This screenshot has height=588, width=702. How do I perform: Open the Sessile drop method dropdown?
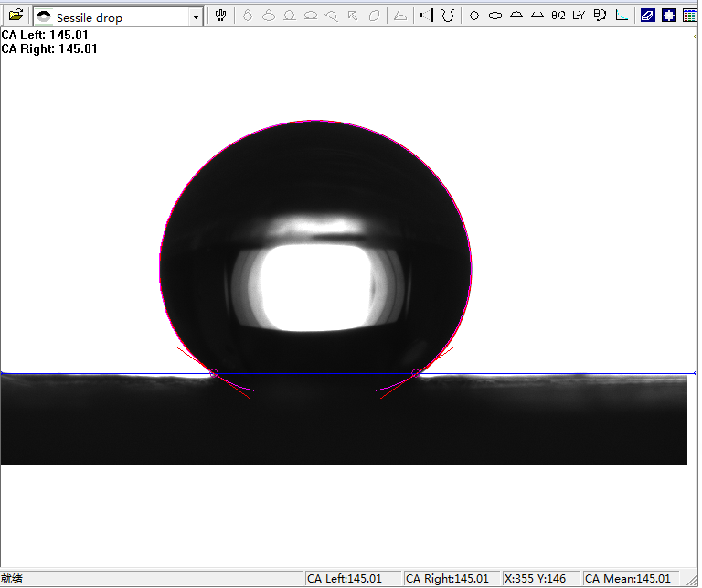pos(196,17)
